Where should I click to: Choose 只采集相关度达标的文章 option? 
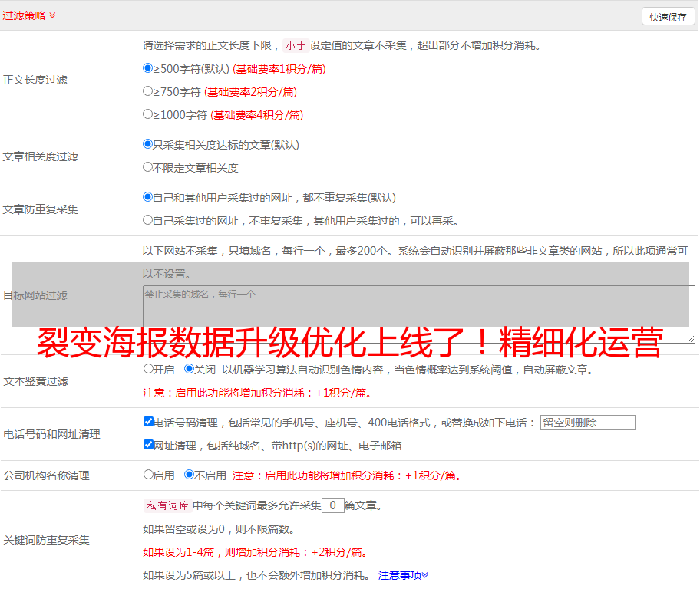pos(148,144)
